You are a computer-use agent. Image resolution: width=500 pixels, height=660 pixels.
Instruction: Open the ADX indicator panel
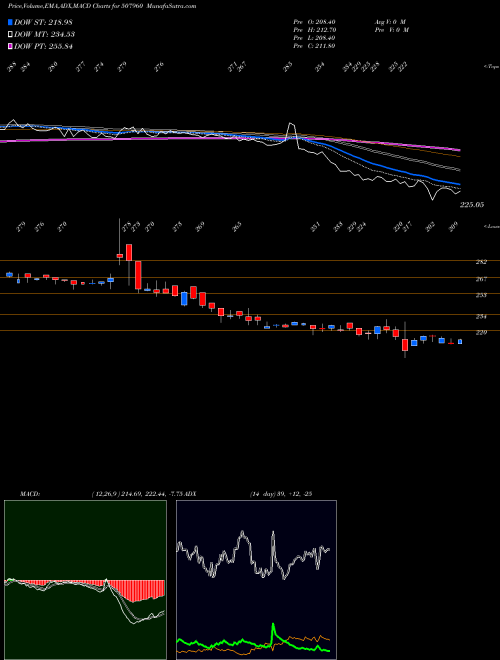[256, 580]
